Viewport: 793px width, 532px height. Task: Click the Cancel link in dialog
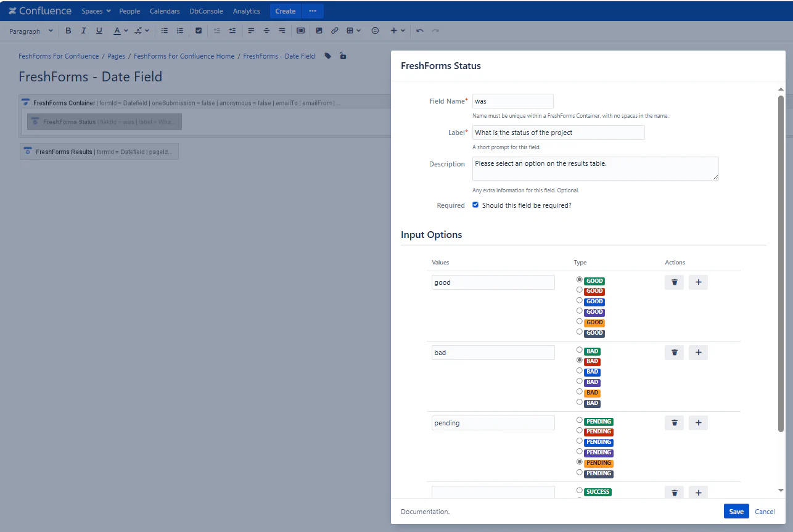click(x=765, y=512)
